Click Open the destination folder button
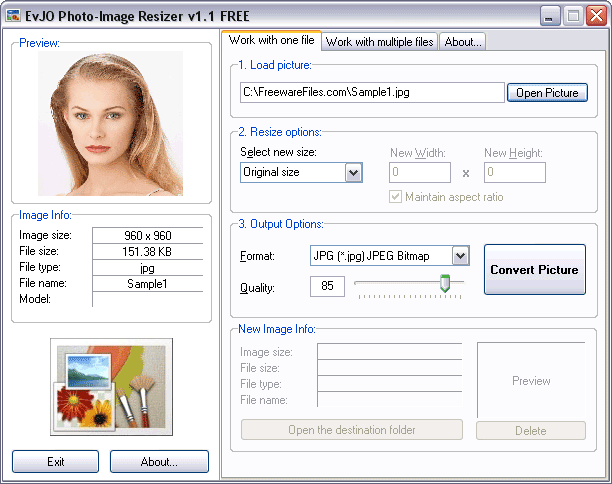Screen dimensions: 612x484 click(351, 430)
